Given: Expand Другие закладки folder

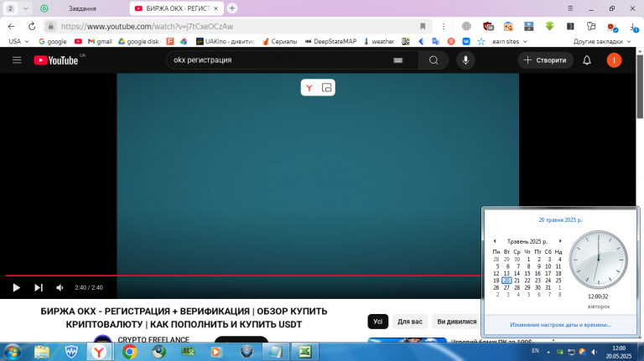Looking at the screenshot, I should coord(602,41).
